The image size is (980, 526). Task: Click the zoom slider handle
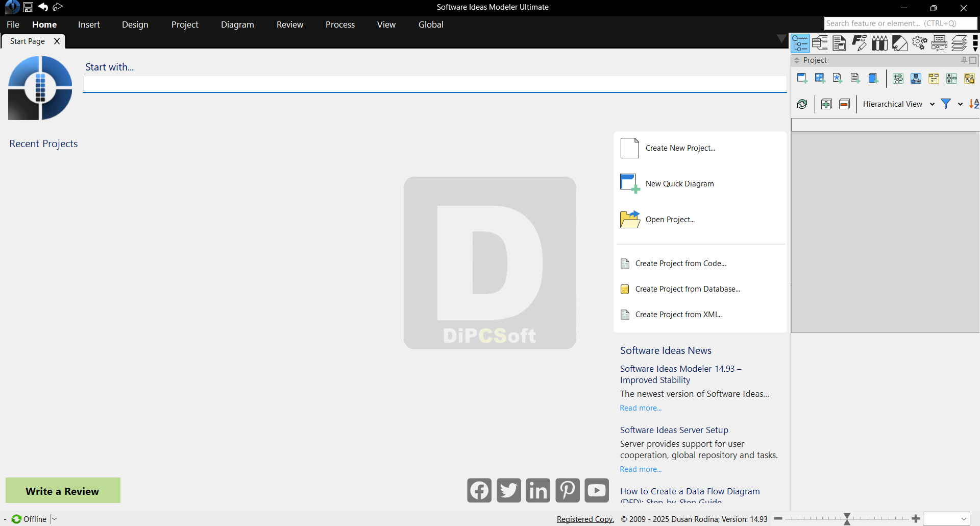coord(847,519)
